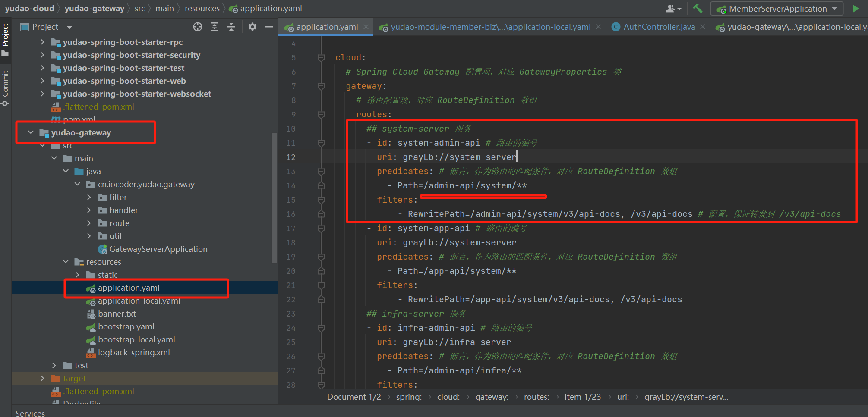868x417 pixels.
Task: Click Item 1/23 in the bottom breadcrumb
Action: 582,397
